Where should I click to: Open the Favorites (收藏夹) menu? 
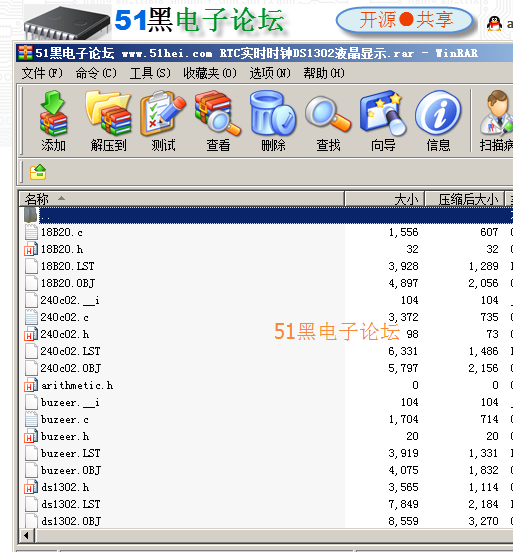(210, 73)
